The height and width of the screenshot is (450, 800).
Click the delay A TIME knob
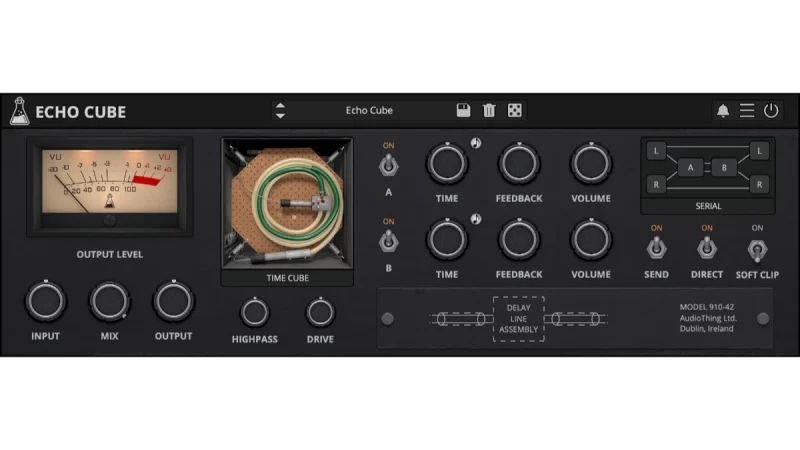click(447, 164)
